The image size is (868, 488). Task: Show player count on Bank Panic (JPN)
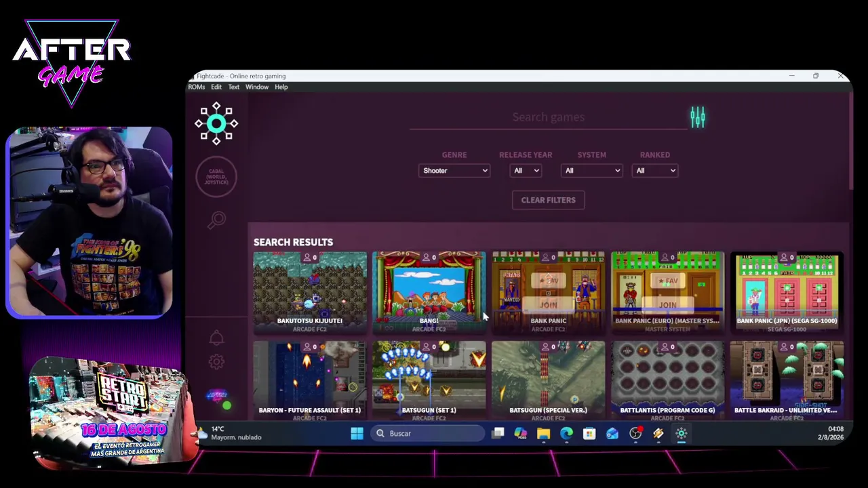click(787, 258)
